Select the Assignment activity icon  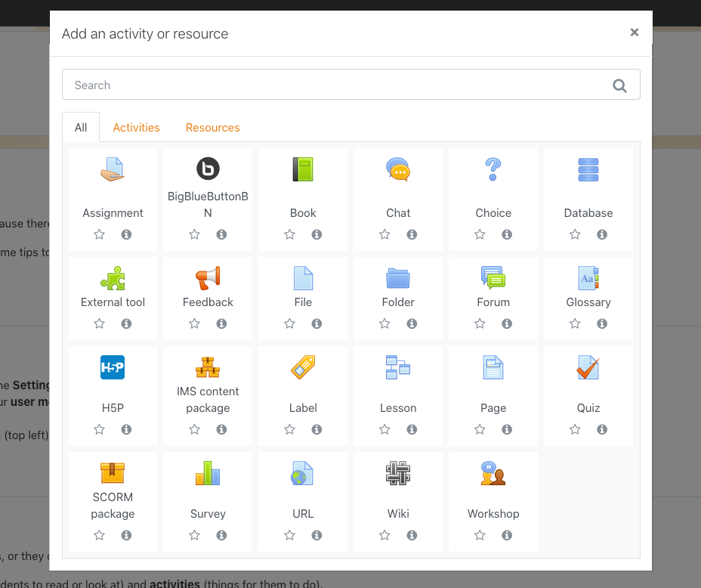pyautogui.click(x=113, y=169)
